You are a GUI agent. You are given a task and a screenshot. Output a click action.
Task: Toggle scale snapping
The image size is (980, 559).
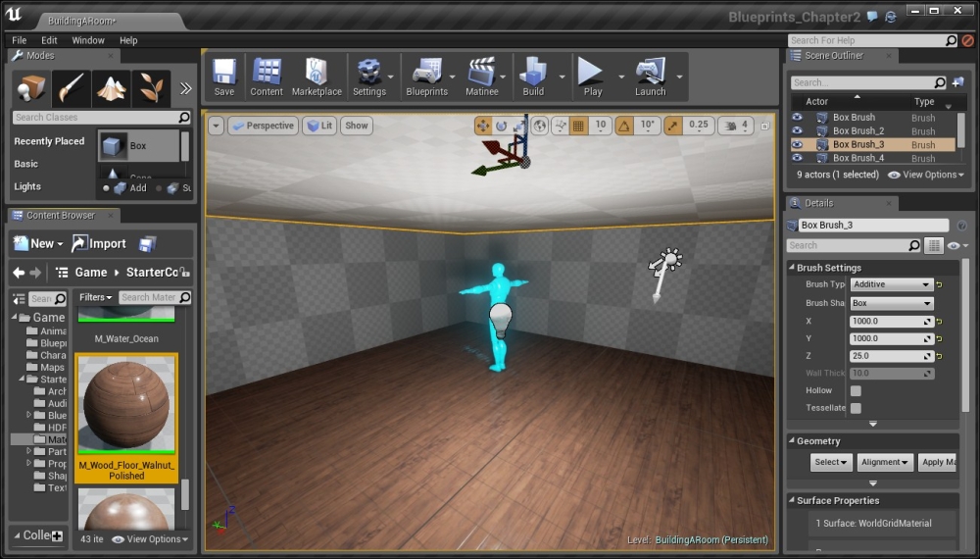[x=672, y=126]
